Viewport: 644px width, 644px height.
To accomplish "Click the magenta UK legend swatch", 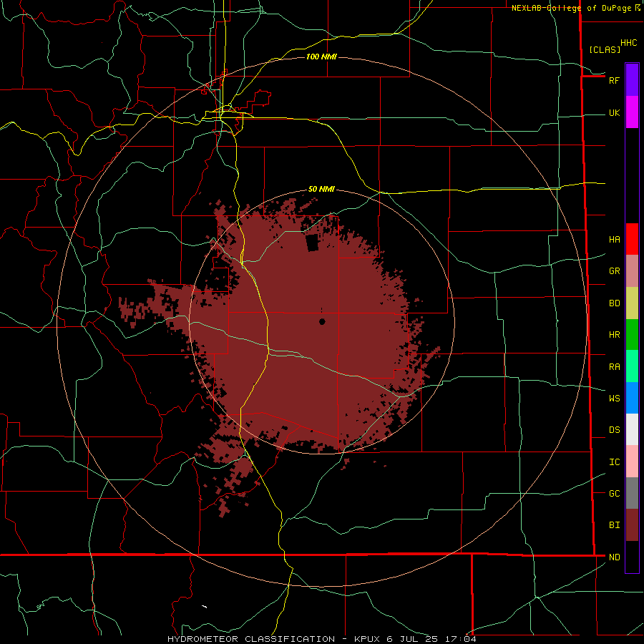I will coord(632,112).
